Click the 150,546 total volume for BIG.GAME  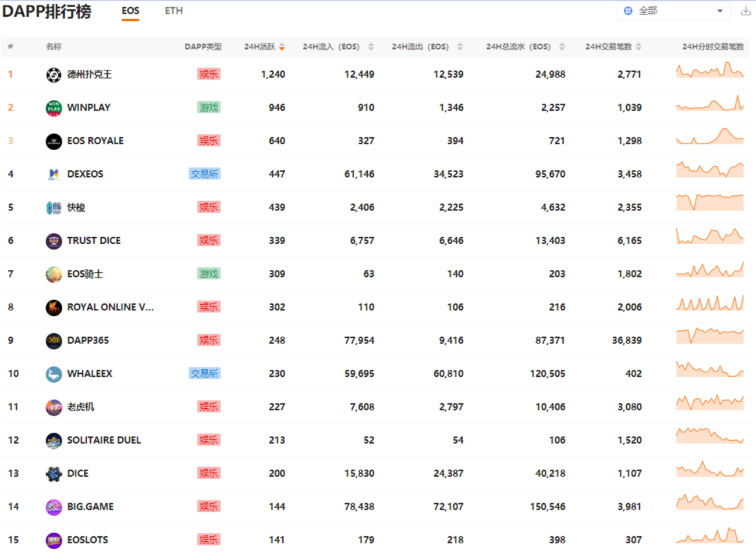point(548,507)
